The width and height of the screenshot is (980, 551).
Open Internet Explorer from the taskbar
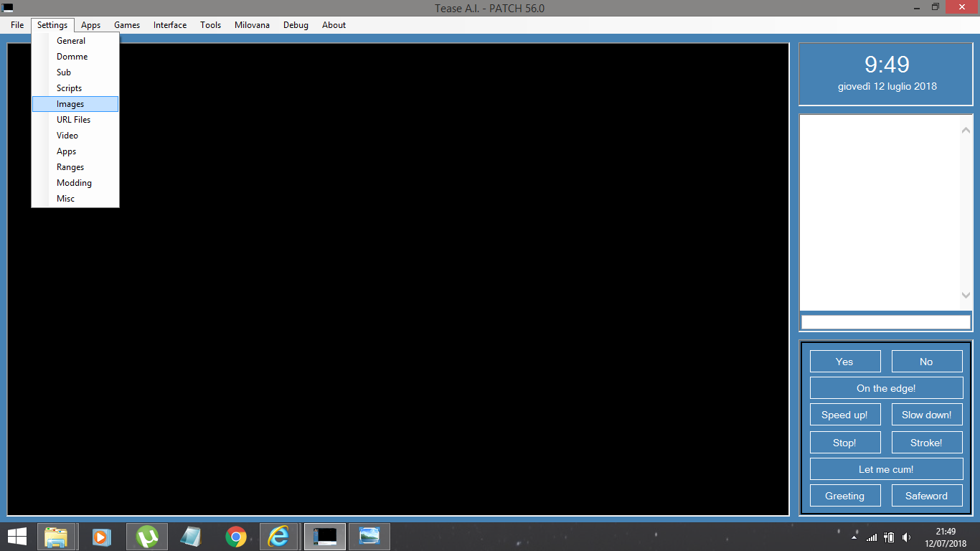tap(278, 537)
